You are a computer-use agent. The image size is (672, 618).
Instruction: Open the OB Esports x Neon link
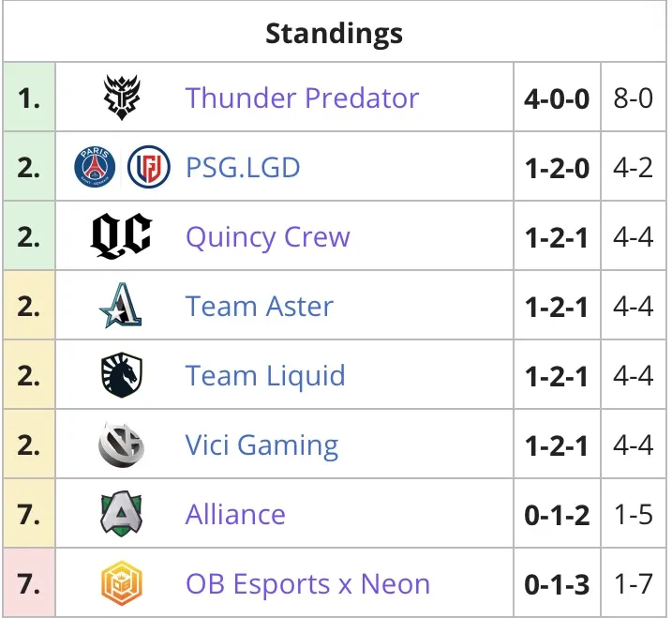point(307,584)
